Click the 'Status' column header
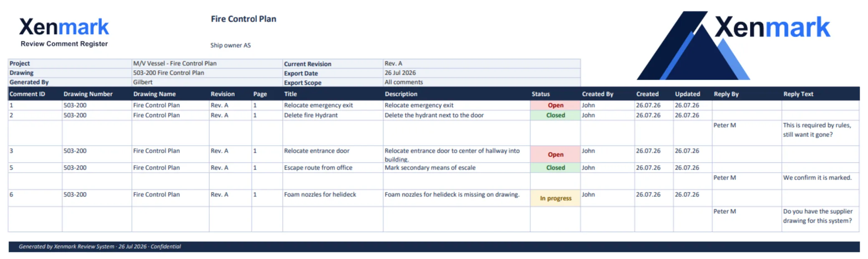Viewport: 868px width, 259px height. tap(541, 94)
